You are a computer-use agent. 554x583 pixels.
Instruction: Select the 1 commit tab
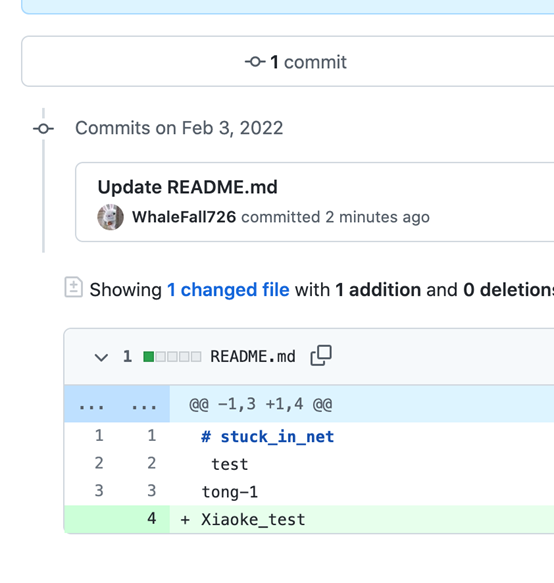(x=296, y=62)
